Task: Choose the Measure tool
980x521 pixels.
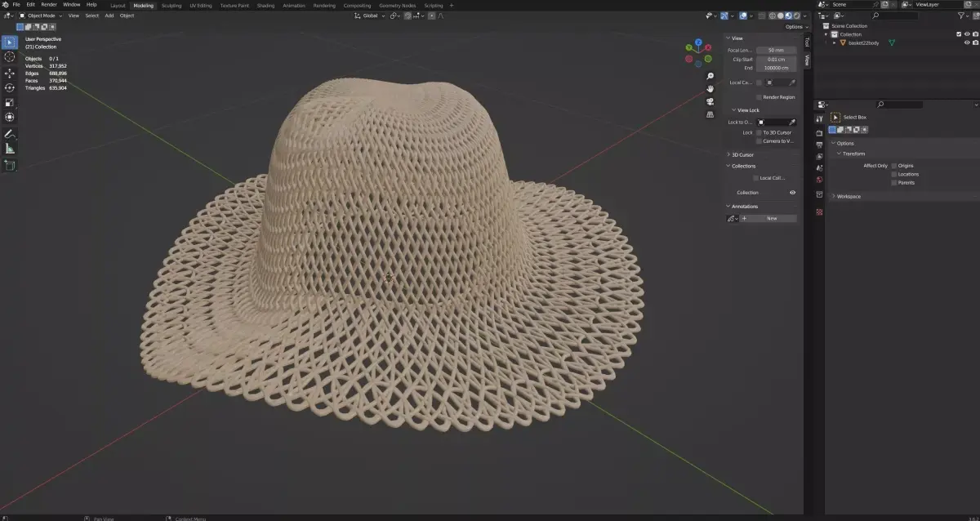Action: tap(10, 149)
